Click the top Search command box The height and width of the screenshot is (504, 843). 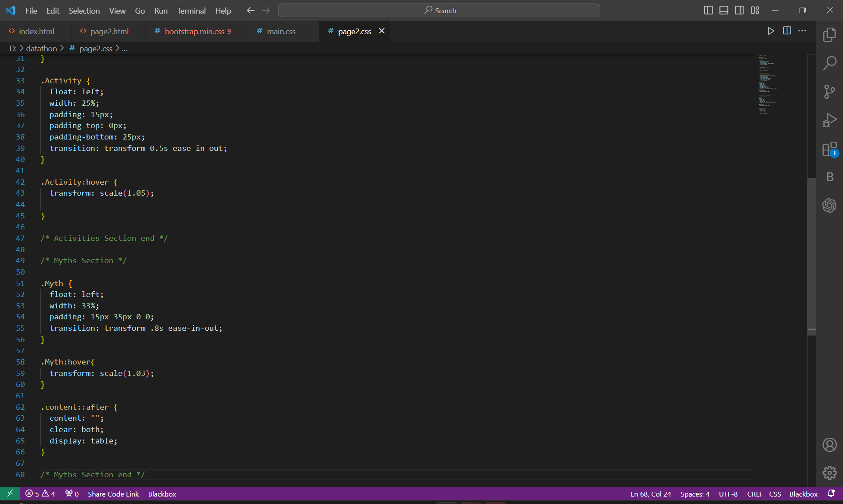pyautogui.click(x=439, y=11)
